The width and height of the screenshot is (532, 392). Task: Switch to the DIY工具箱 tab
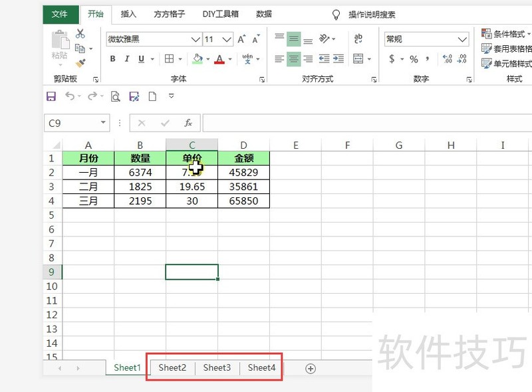click(221, 14)
